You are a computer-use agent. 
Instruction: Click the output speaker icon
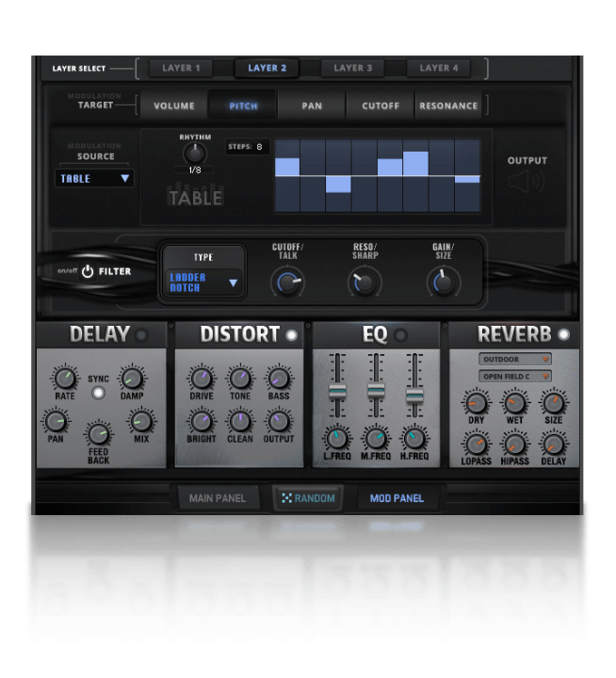[x=527, y=181]
